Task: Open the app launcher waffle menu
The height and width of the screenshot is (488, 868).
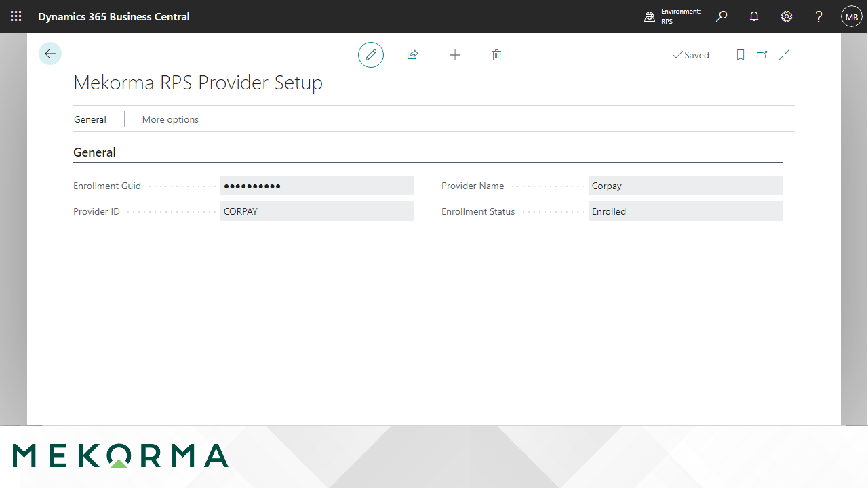Action: click(x=16, y=16)
